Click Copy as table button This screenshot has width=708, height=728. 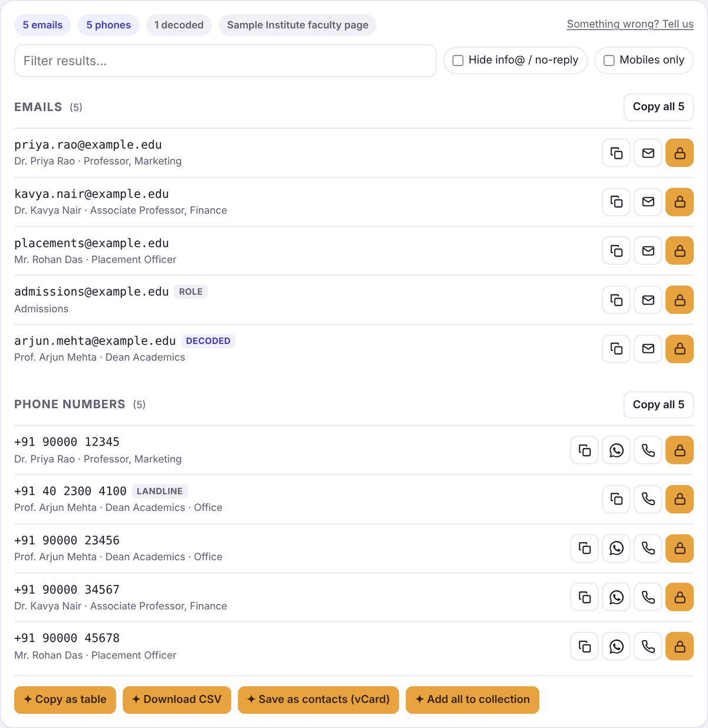point(65,700)
